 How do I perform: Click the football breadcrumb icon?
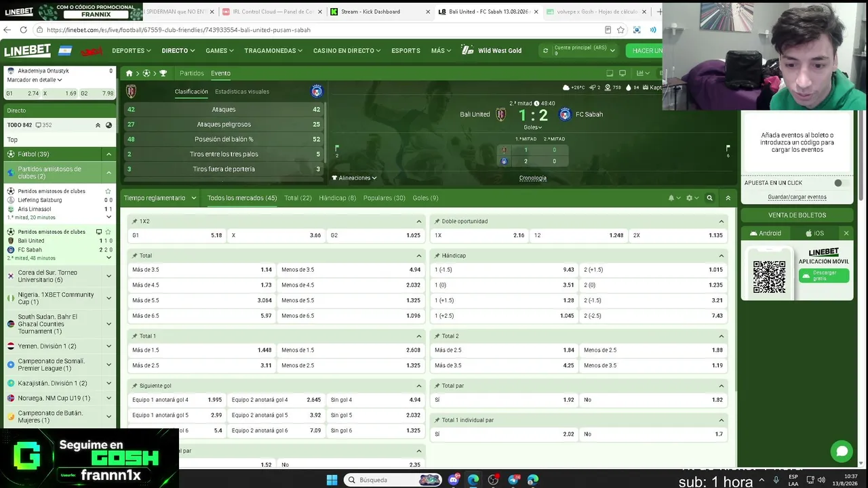tap(146, 73)
